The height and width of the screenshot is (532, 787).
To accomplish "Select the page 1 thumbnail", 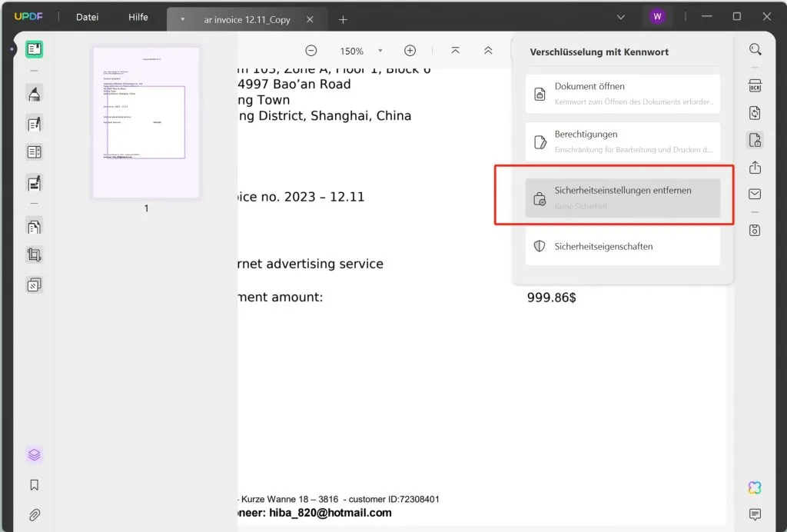I will [146, 122].
